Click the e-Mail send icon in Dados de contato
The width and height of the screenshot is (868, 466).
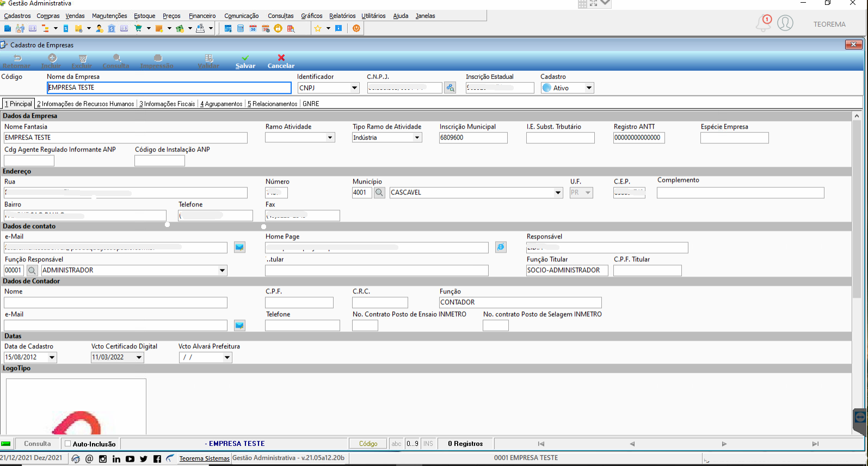pos(239,248)
